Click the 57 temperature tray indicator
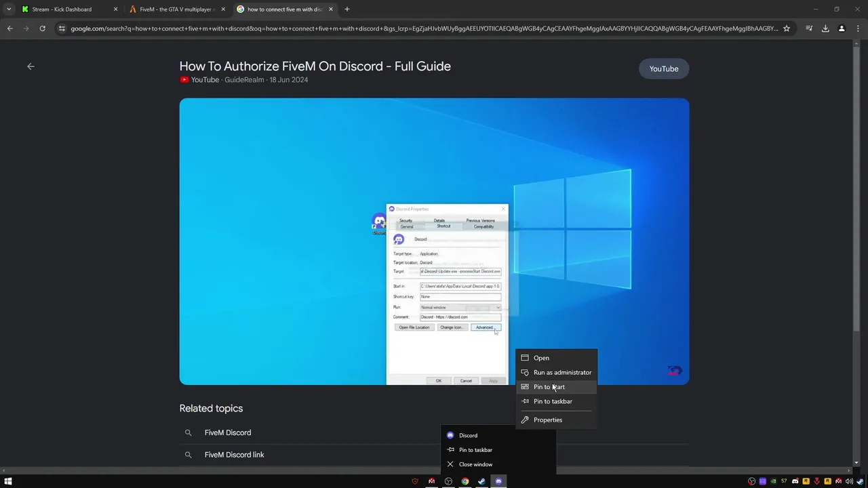Screen dimensions: 868x488 (784, 481)
